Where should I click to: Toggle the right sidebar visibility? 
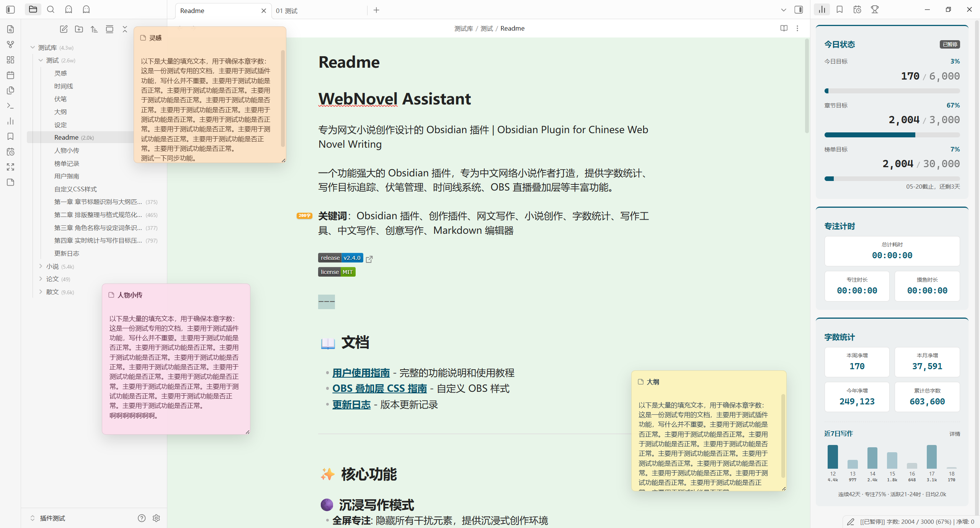click(x=799, y=10)
